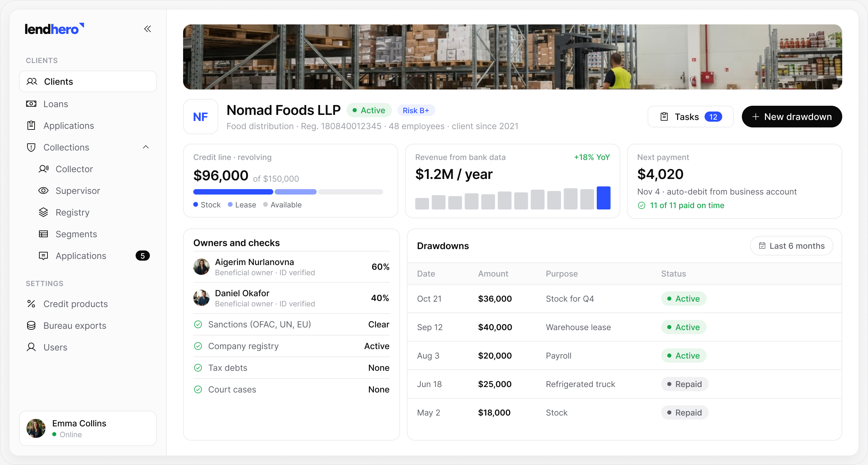868x465 pixels.
Task: Click the Purpose column header
Action: point(562,274)
